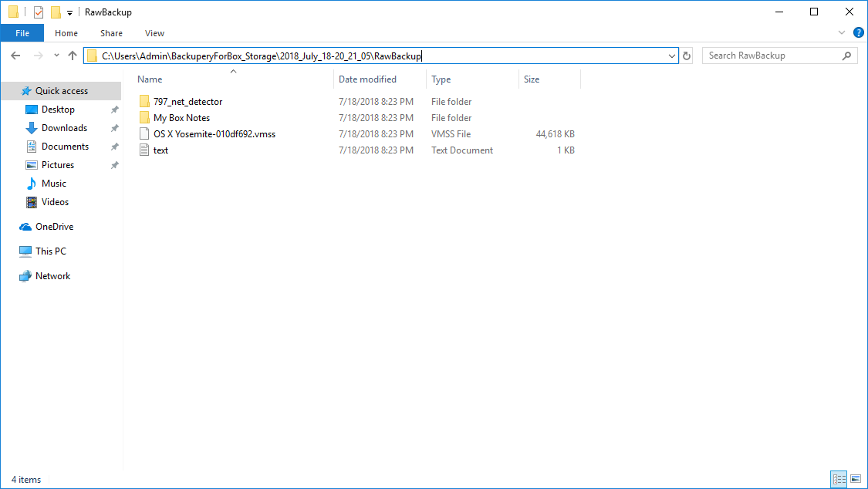Open Videos in the navigation pane
Image resolution: width=868 pixels, height=489 pixels.
[x=55, y=202]
